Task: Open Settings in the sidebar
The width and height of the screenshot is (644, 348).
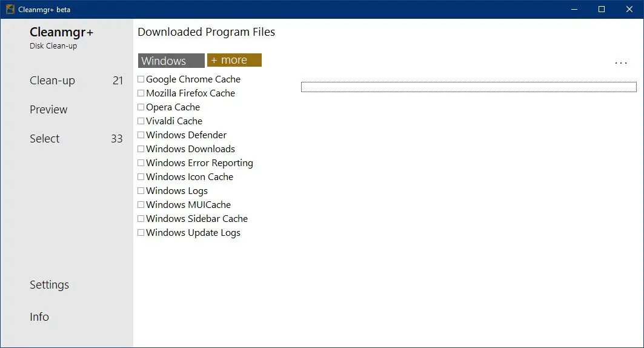Action: coord(49,285)
